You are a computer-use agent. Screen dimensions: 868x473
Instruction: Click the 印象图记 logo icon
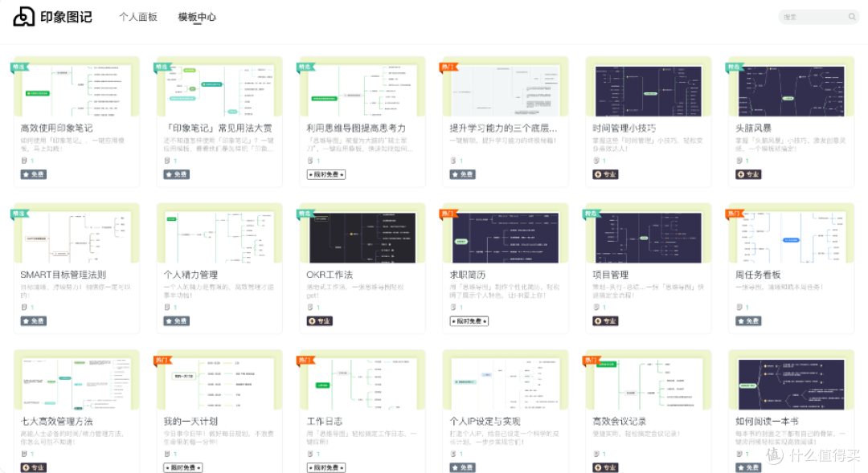coord(24,17)
